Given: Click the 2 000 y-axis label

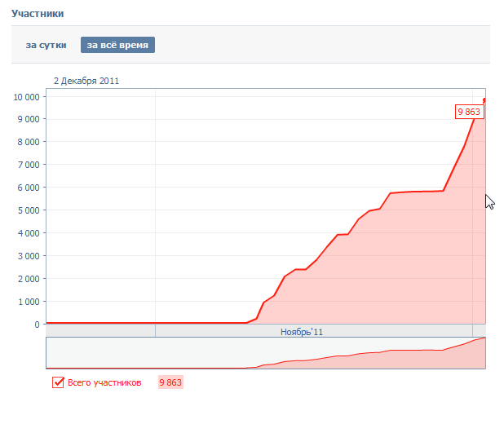Looking at the screenshot, I should (x=29, y=279).
